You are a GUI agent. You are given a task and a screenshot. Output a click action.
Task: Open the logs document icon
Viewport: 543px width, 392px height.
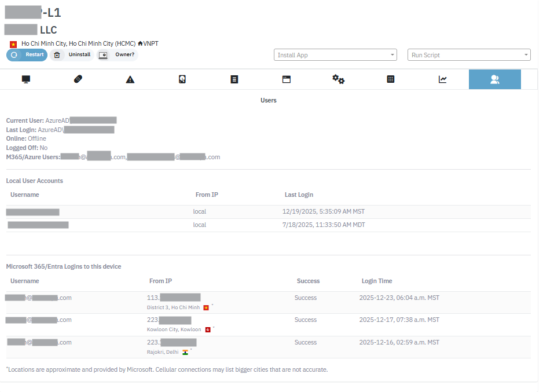point(234,79)
